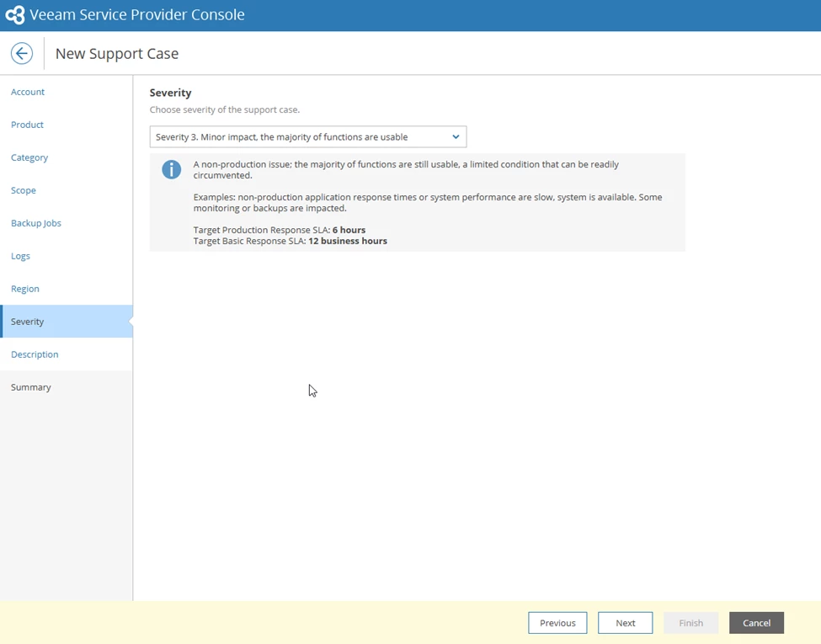821x644 pixels.
Task: Switch to Backup Jobs step
Action: (36, 223)
